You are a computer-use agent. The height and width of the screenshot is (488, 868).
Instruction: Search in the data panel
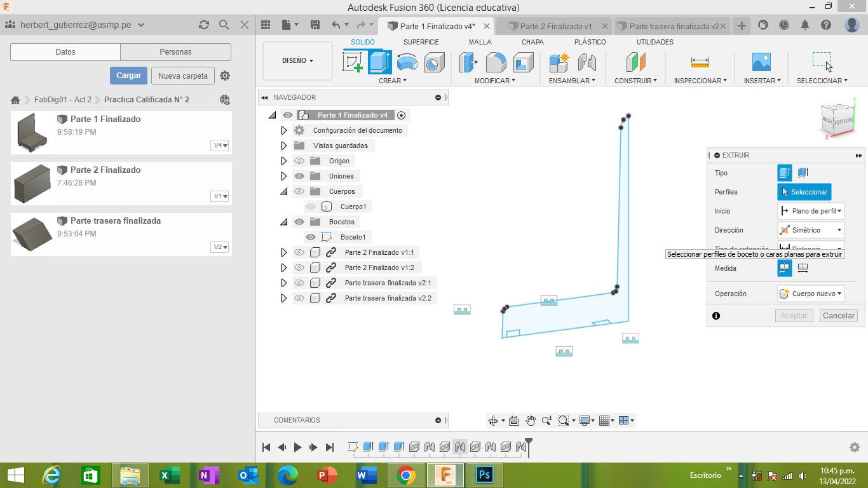(x=224, y=25)
